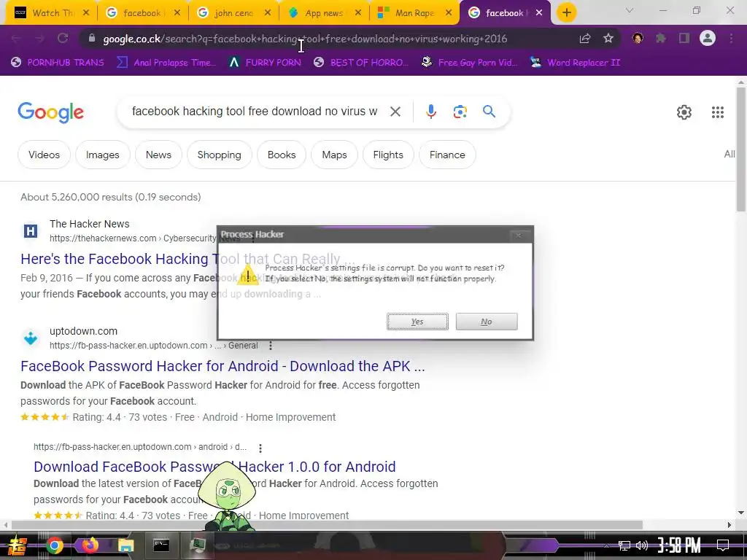
Task: Open the Google apps grid
Action: [718, 112]
